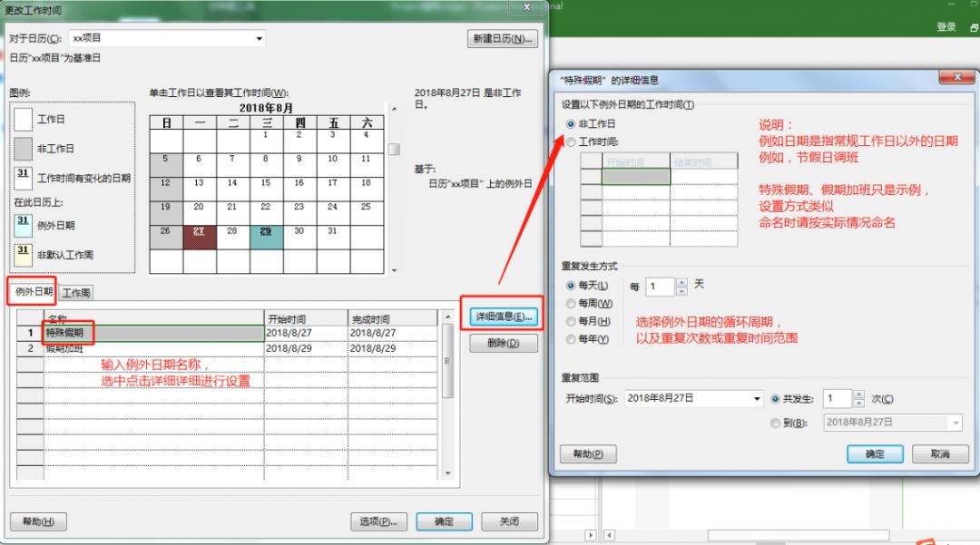Click the 帮助(P) button
The height and width of the screenshot is (545, 980).
click(588, 453)
